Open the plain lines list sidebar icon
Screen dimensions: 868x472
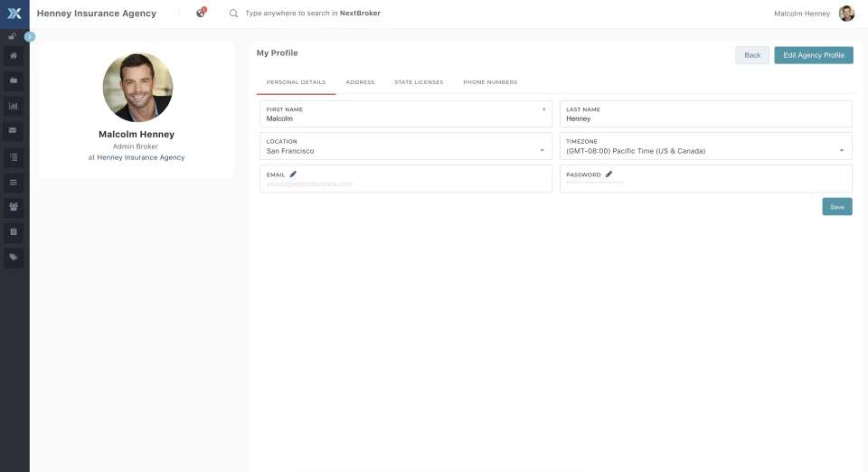(14, 182)
